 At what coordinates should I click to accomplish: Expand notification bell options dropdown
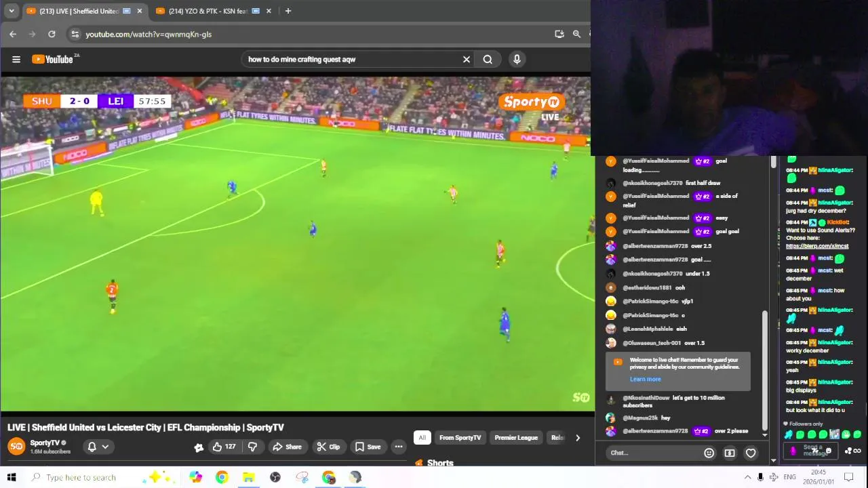coord(105,447)
